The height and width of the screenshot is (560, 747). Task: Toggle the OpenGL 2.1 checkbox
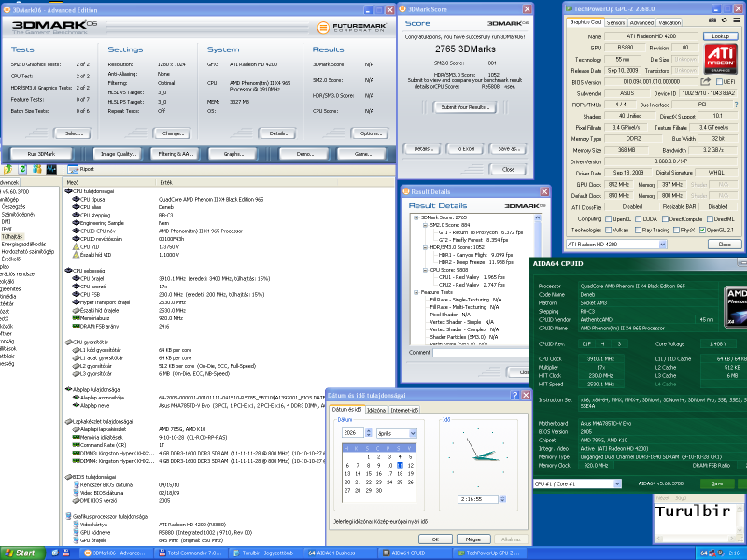point(702,230)
